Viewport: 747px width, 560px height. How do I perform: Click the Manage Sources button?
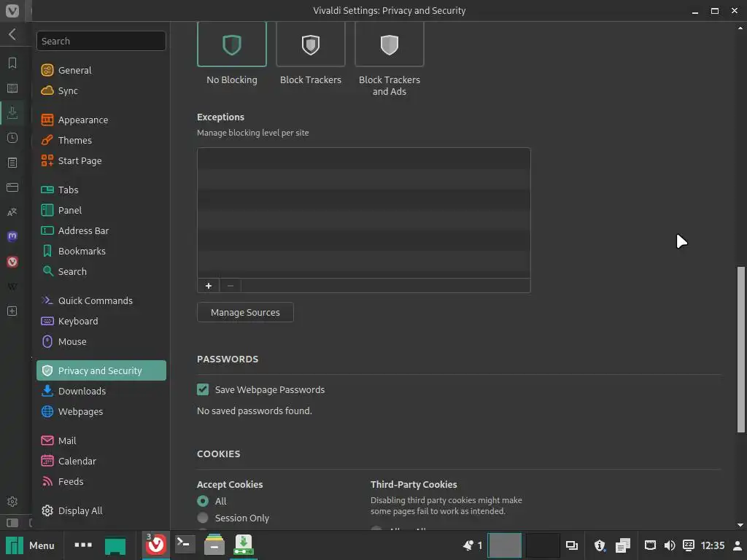[x=245, y=312]
